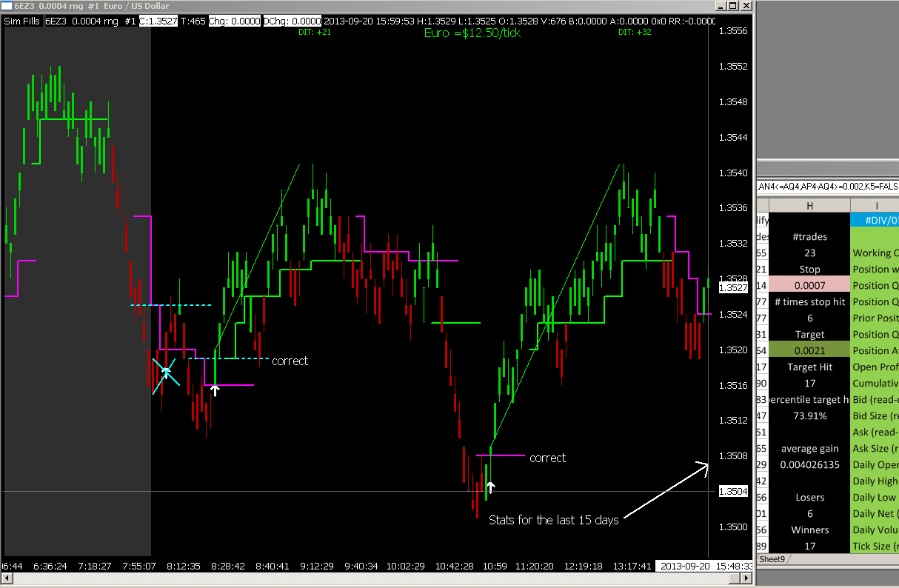Select the Daily High cell in column I
Image resolution: width=899 pixels, height=588 pixels.
875,481
